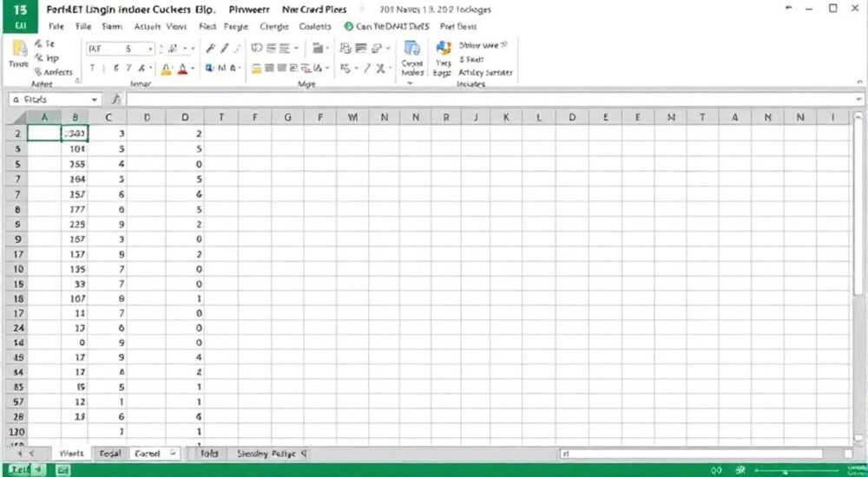Expand the Cuyat Moles dropdown arrow

[411, 83]
